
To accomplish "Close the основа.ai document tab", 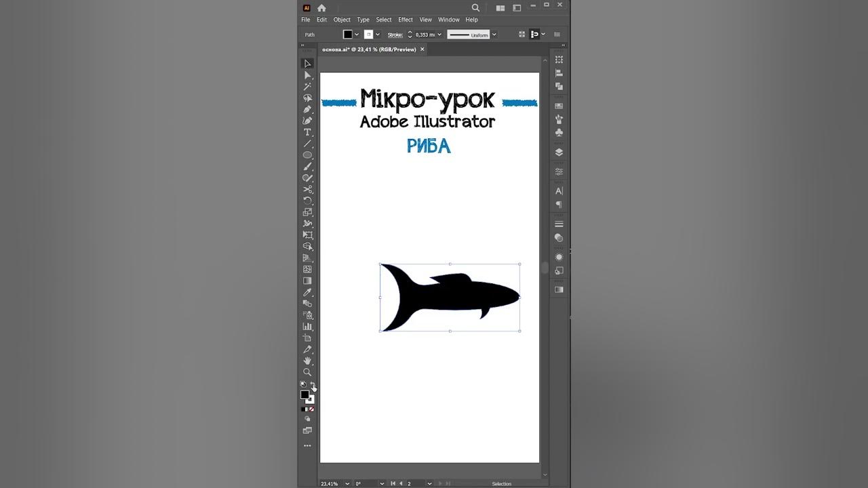I will click(422, 49).
